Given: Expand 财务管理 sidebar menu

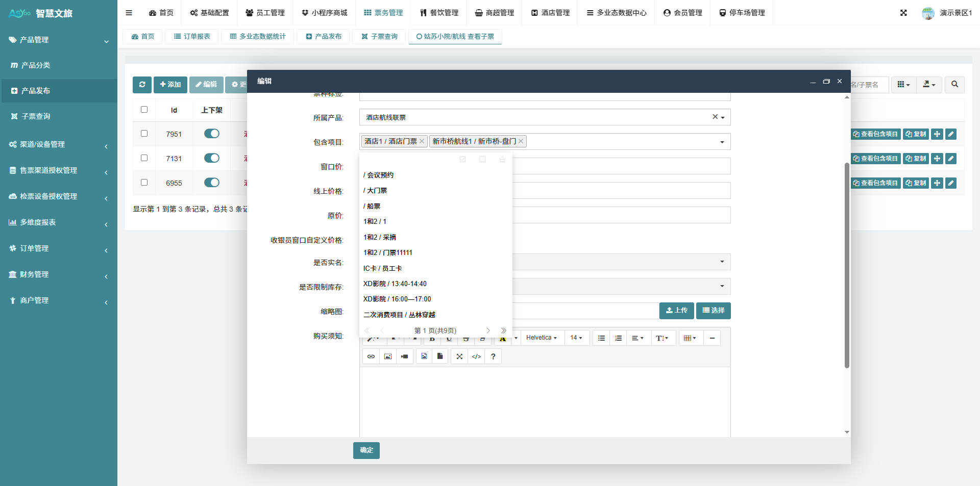Looking at the screenshot, I should [59, 275].
